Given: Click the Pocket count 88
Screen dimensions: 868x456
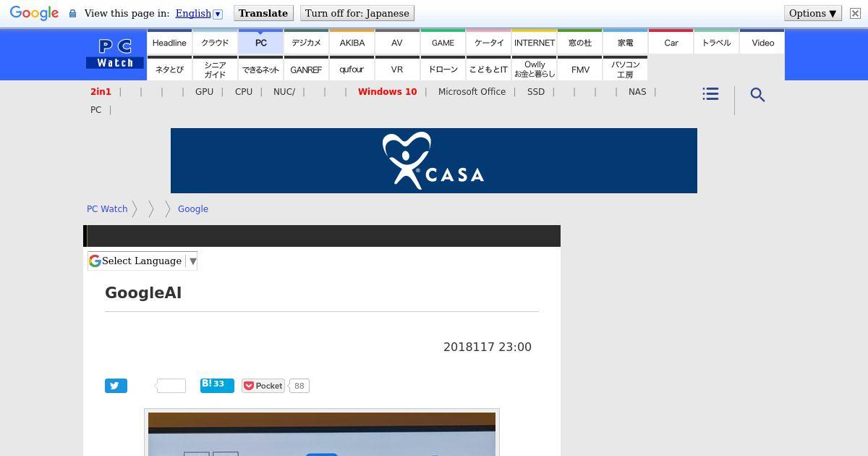Looking at the screenshot, I should tap(299, 386).
